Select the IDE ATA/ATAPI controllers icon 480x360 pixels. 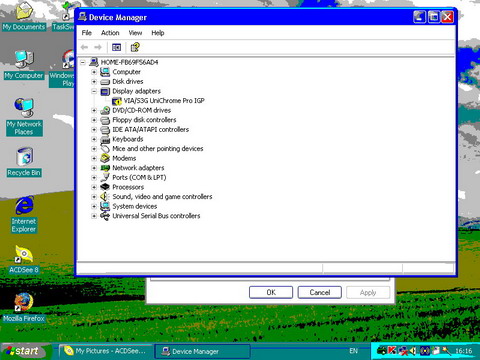[105, 130]
